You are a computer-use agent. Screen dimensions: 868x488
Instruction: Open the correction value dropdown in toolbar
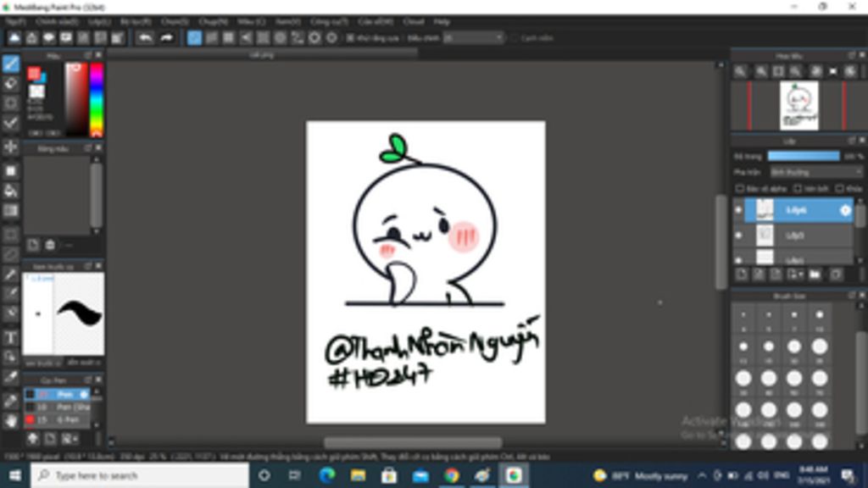click(474, 38)
